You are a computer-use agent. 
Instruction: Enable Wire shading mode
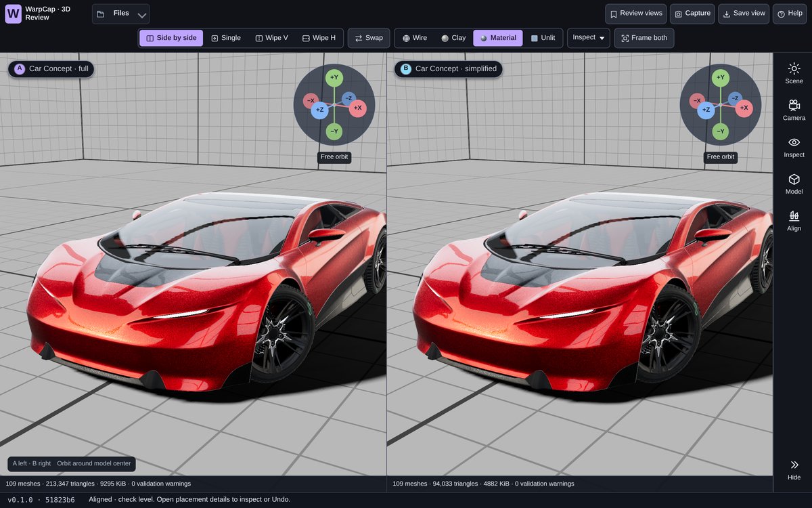[415, 38]
